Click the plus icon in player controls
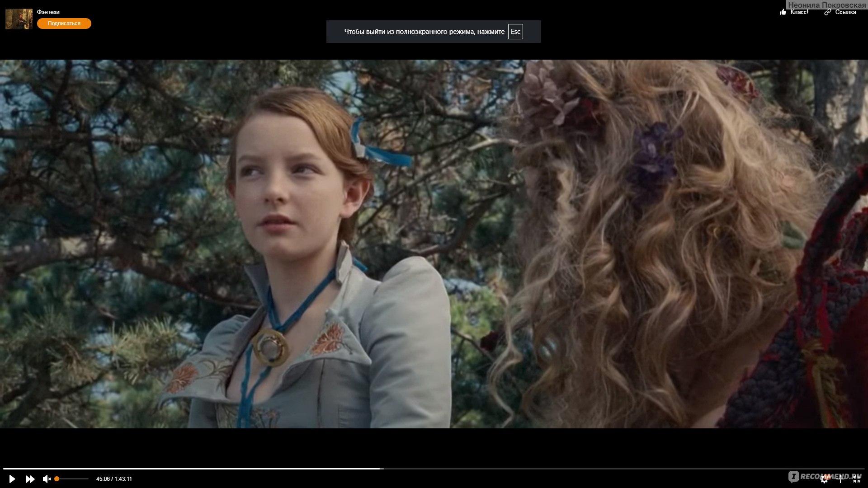Screen dimensions: 868x488 pyautogui.click(x=840, y=479)
